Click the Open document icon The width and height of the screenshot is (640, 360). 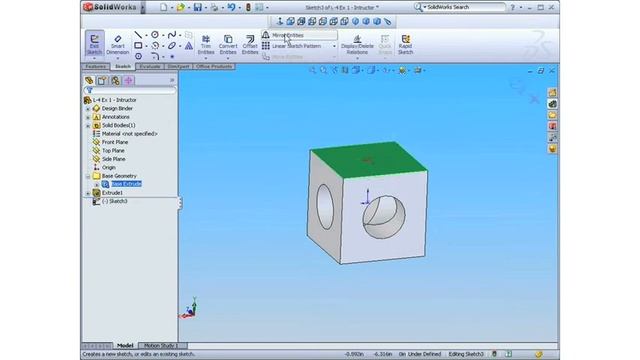click(181, 7)
